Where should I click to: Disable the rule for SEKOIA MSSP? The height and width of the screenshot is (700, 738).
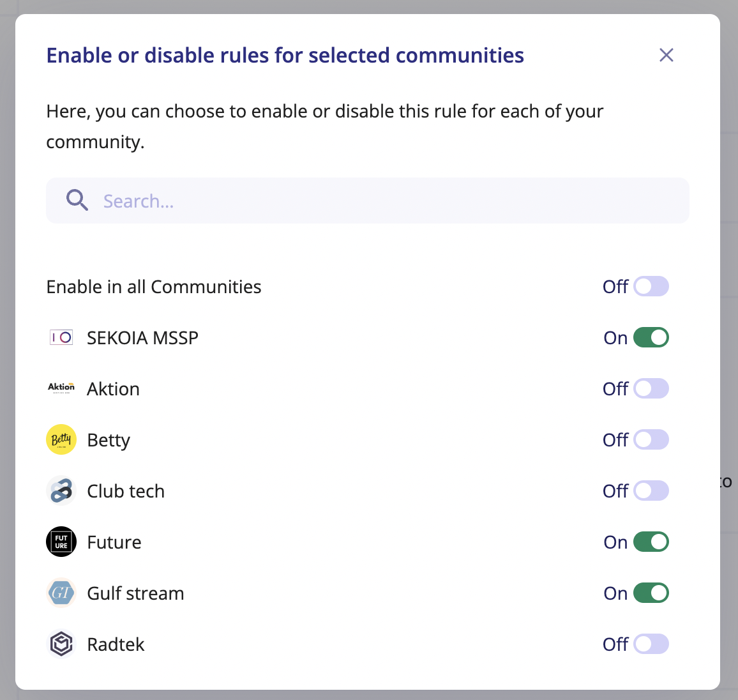651,337
